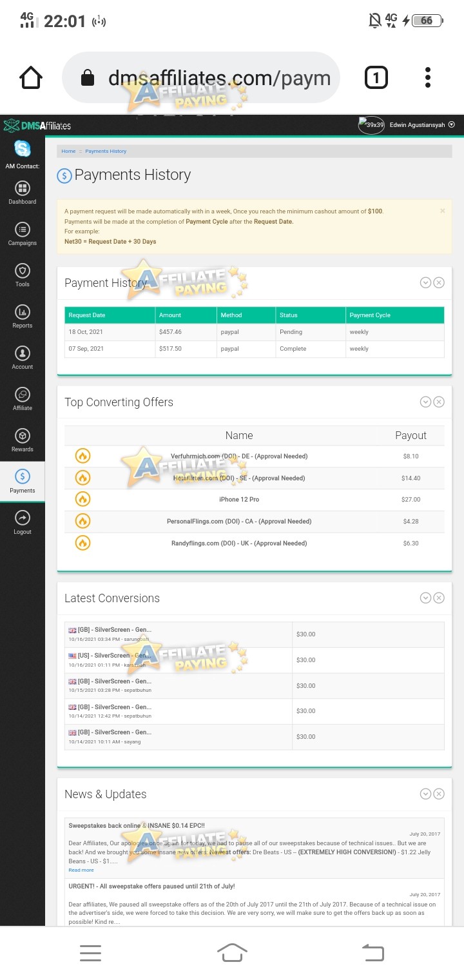
Task: Click Read more under Sweepstakes news
Action: tap(81, 870)
